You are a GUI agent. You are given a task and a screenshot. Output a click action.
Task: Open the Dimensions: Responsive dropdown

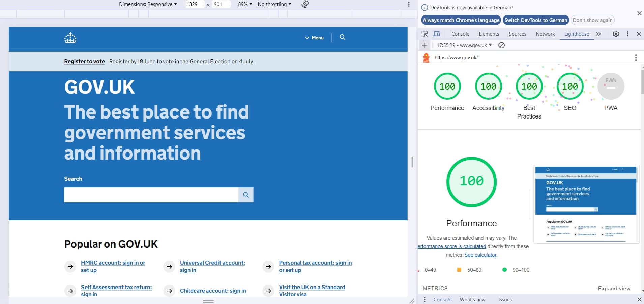148,4
